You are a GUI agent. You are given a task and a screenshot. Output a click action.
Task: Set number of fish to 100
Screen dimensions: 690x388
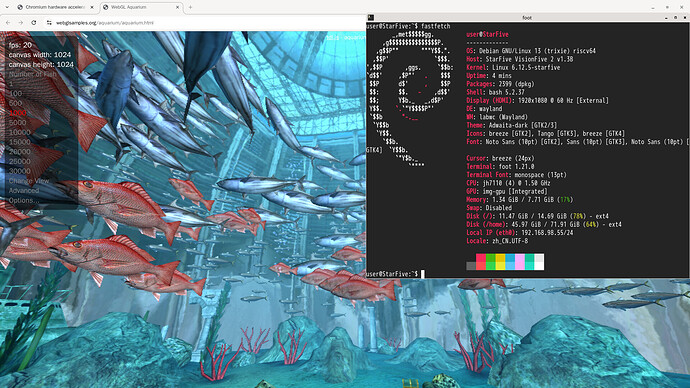(x=15, y=93)
